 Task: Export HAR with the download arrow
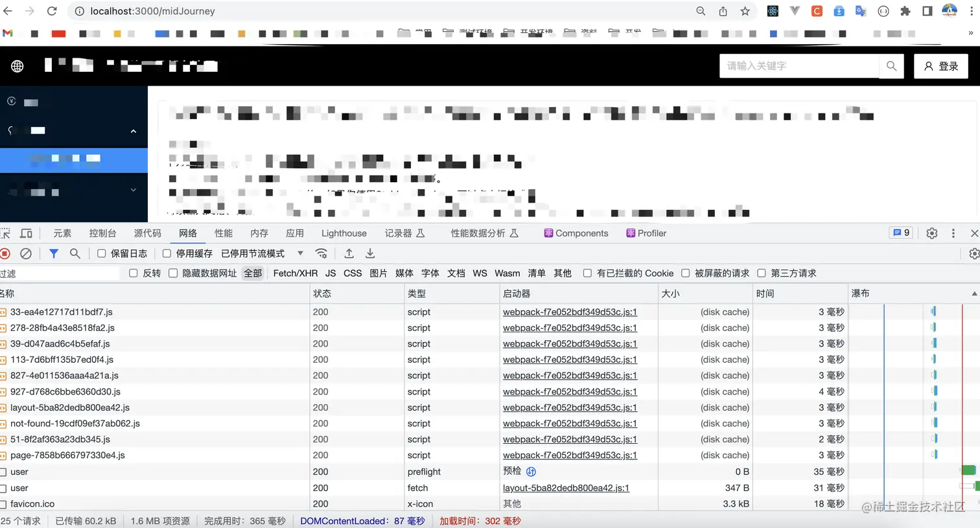370,253
